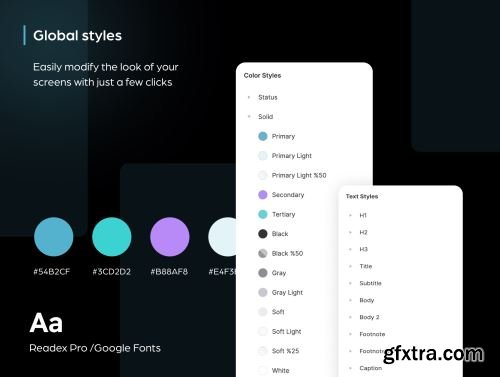This screenshot has height=377, width=500.
Task: Select the Soft Light swatch
Action: (x=263, y=331)
